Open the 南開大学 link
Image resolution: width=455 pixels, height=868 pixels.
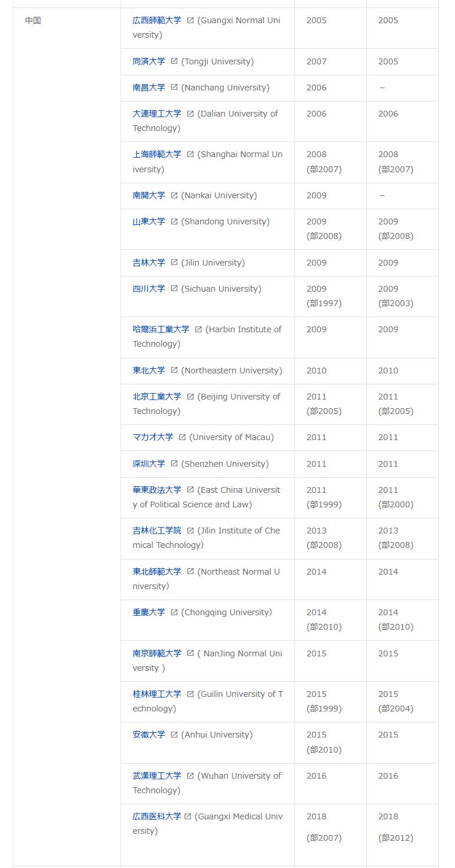(149, 195)
